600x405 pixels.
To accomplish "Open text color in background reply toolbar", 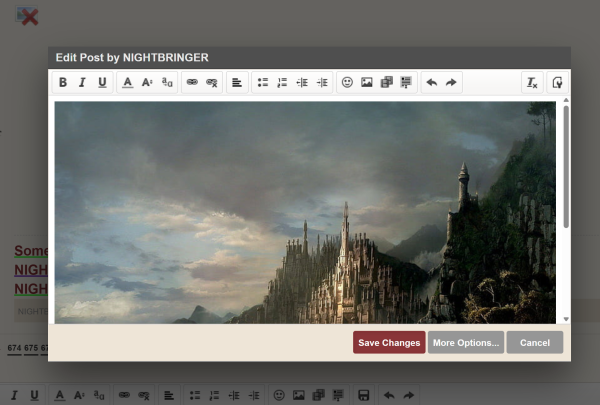I will [x=60, y=395].
